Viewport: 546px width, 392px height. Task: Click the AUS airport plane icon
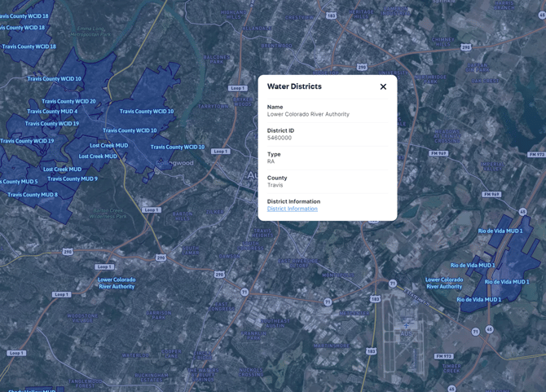click(407, 326)
